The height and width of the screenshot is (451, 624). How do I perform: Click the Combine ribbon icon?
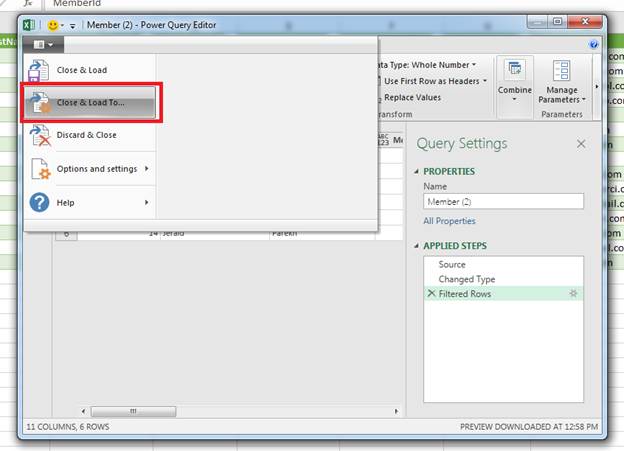515,69
